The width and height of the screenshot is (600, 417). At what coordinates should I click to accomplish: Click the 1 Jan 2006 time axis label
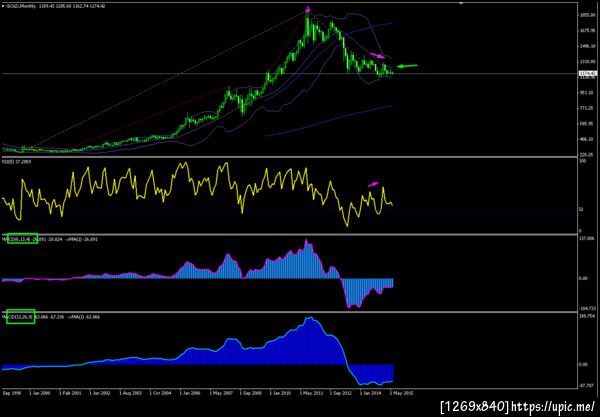(191, 393)
